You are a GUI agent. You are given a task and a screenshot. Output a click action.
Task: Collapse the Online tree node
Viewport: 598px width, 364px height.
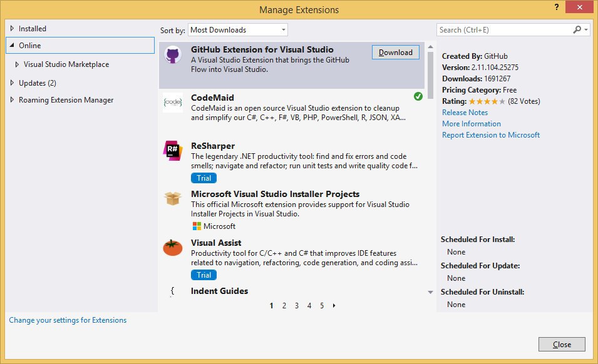[x=12, y=45]
